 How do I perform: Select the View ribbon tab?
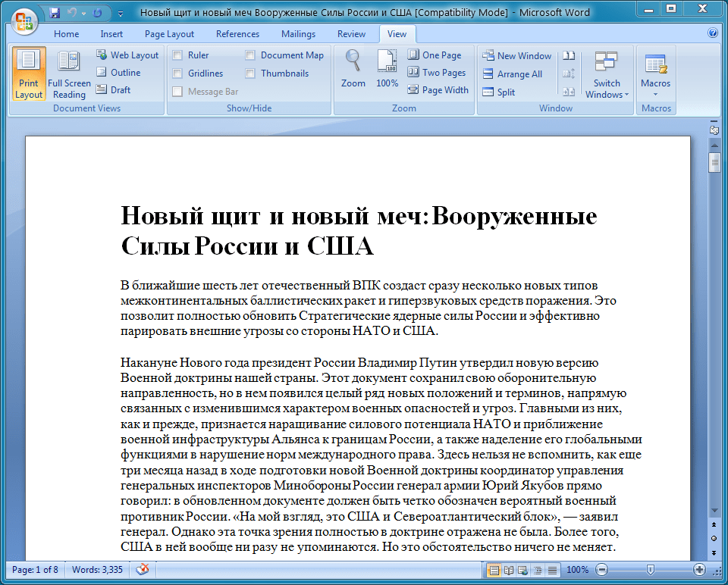pos(397,34)
